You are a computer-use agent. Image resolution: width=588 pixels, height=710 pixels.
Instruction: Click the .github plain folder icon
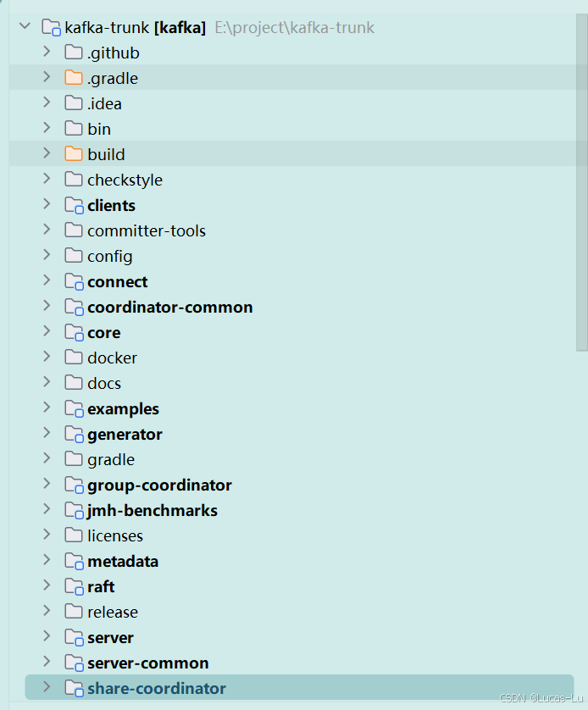pyautogui.click(x=74, y=52)
